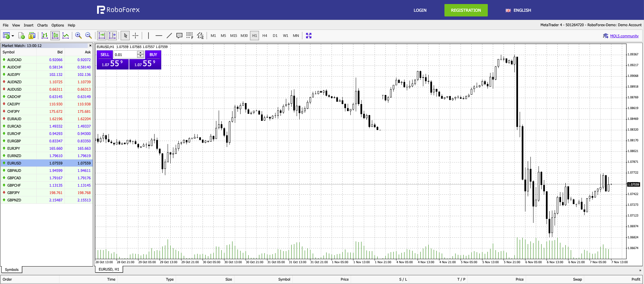Set timeframe to M30

[244, 36]
